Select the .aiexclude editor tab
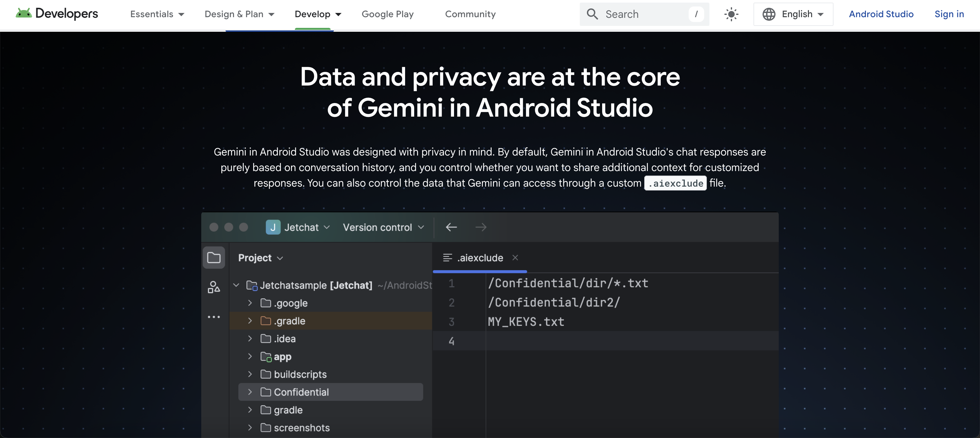The image size is (980, 438). [x=480, y=258]
